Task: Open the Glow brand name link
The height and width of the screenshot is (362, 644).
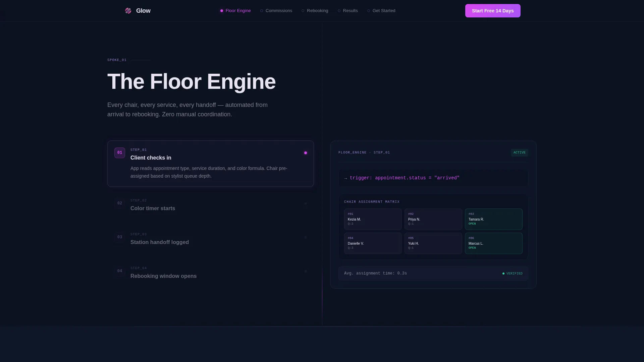Action: pos(143,11)
